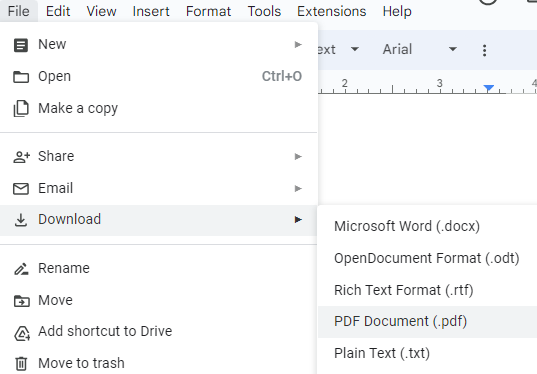Open the Tools menu
The width and height of the screenshot is (537, 374).
click(x=264, y=11)
